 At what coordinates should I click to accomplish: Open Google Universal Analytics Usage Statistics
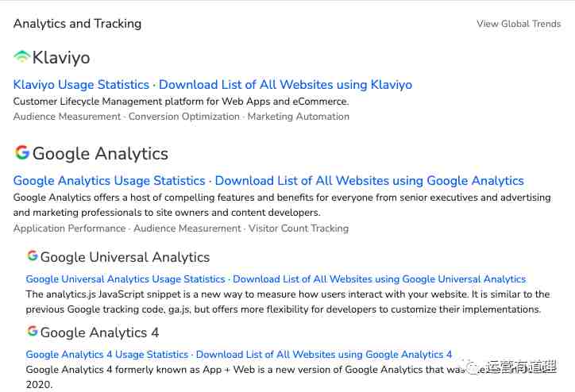click(x=125, y=279)
